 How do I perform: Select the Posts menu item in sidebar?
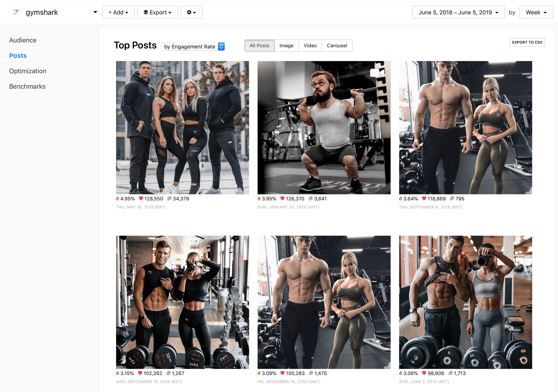click(x=18, y=55)
